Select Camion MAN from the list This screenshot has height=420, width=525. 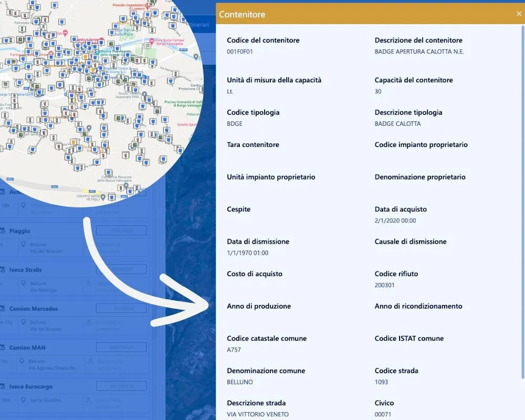click(x=27, y=348)
